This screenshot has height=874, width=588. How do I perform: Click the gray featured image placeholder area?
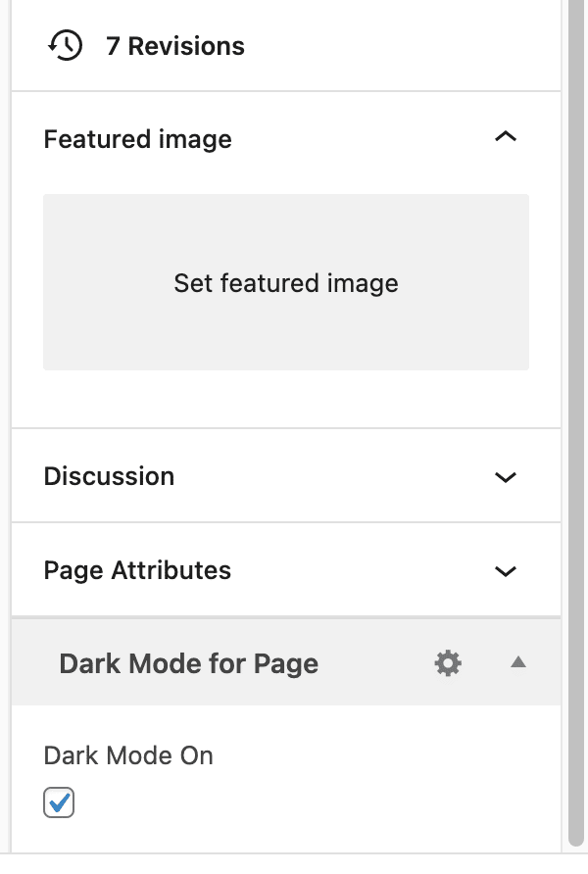(284, 282)
